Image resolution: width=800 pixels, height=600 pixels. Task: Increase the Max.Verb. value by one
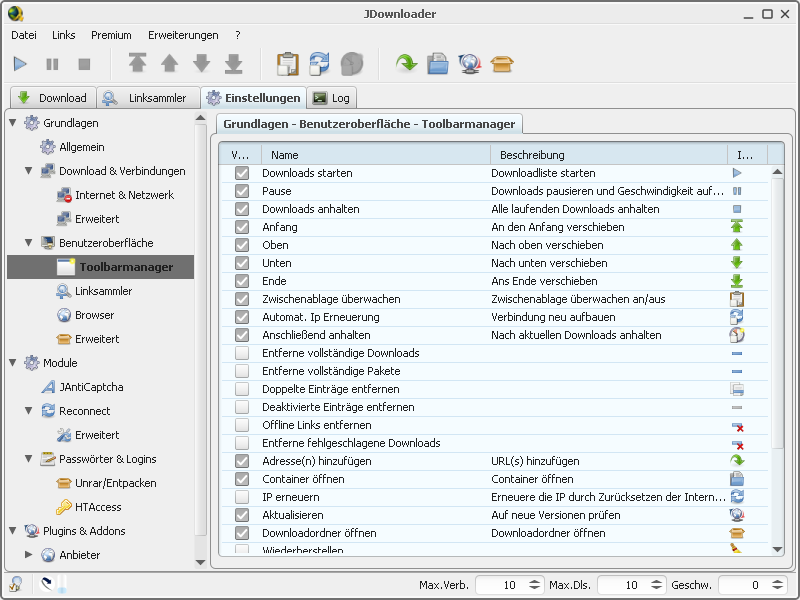[534, 581]
